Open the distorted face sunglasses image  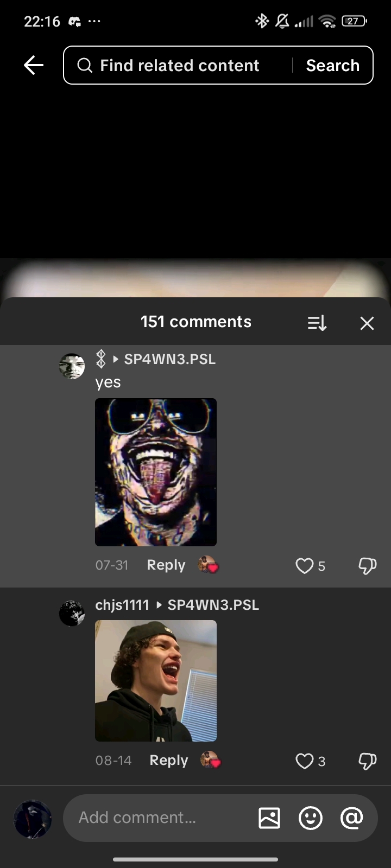click(x=156, y=472)
